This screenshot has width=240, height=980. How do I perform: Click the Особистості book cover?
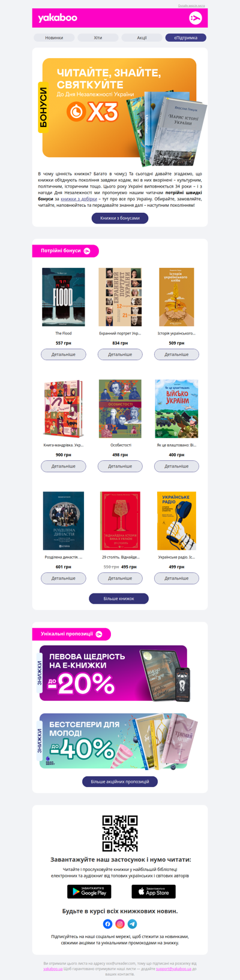pos(120,409)
